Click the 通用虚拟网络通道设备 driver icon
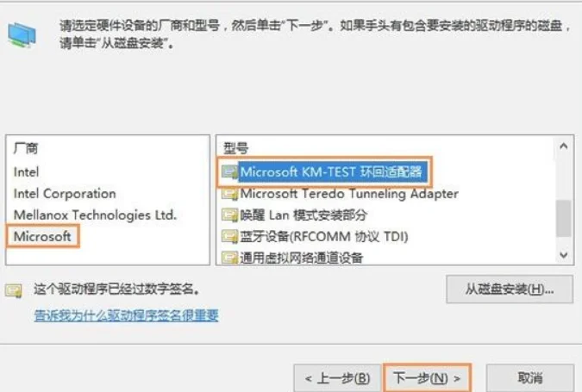This screenshot has height=392, width=582. (229, 258)
